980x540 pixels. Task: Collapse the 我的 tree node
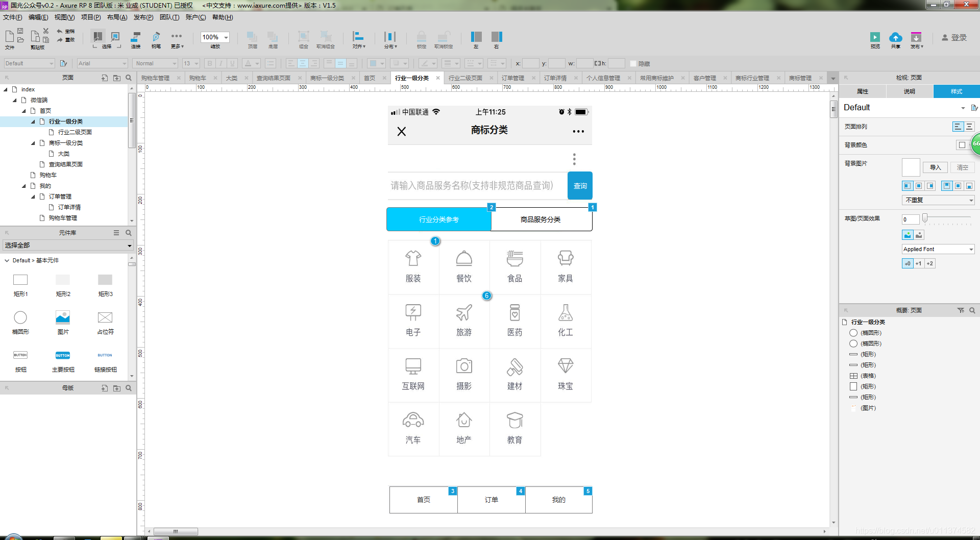pos(24,186)
